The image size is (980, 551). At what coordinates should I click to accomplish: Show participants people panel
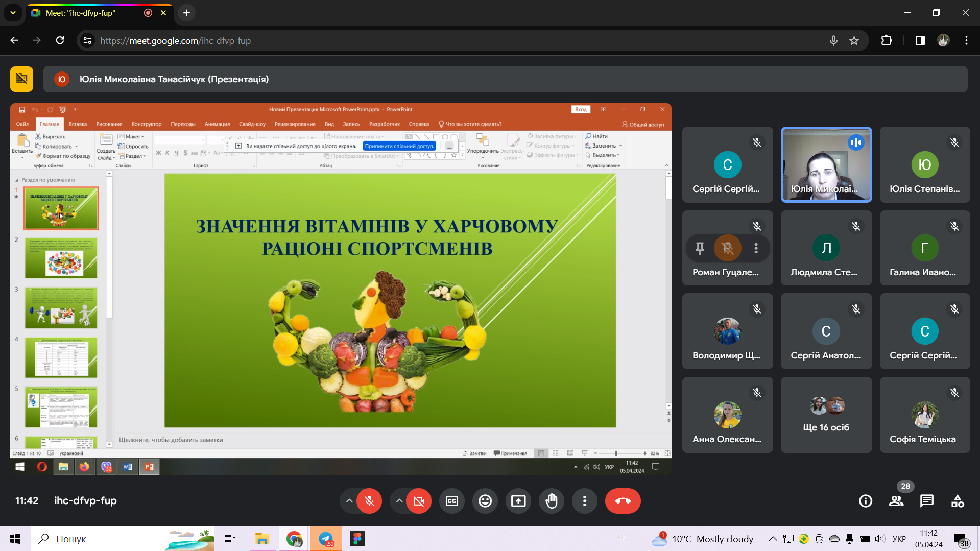tap(896, 501)
